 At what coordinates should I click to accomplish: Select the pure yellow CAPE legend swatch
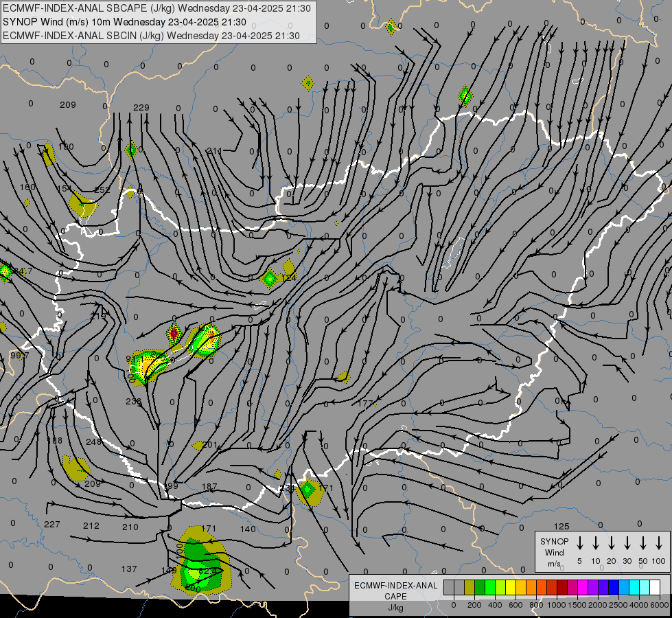click(511, 588)
